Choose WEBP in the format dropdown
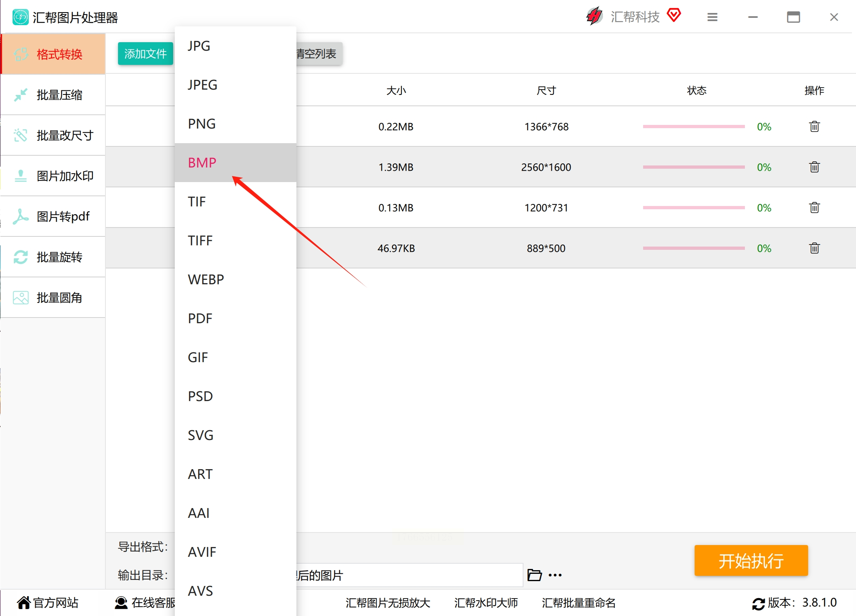This screenshot has height=616, width=856. (206, 279)
